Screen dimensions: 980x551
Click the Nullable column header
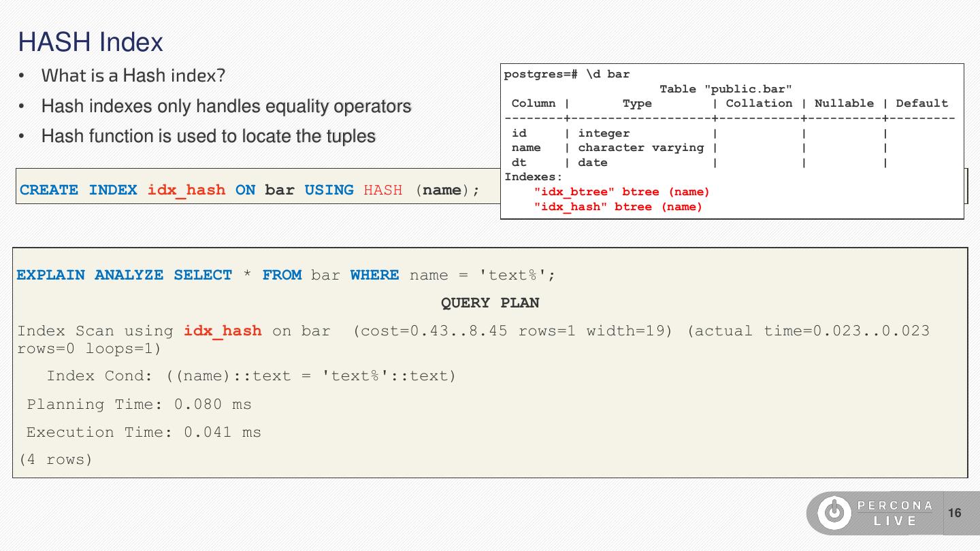coord(844,103)
